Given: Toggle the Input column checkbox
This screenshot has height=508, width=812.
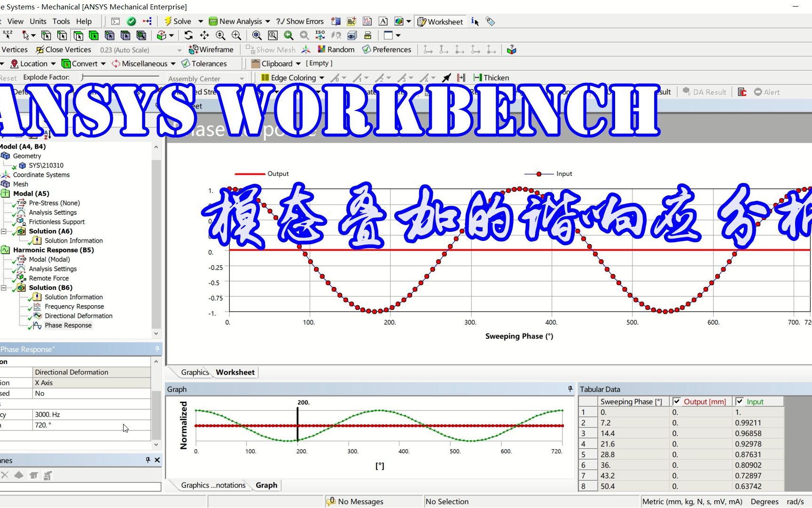Looking at the screenshot, I should pos(740,401).
